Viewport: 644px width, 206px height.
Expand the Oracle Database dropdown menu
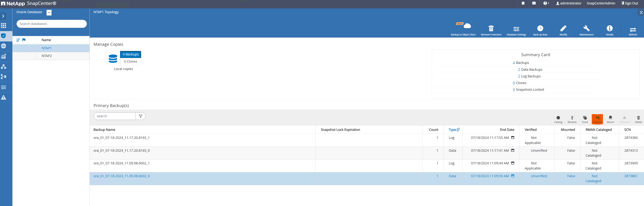pos(49,12)
